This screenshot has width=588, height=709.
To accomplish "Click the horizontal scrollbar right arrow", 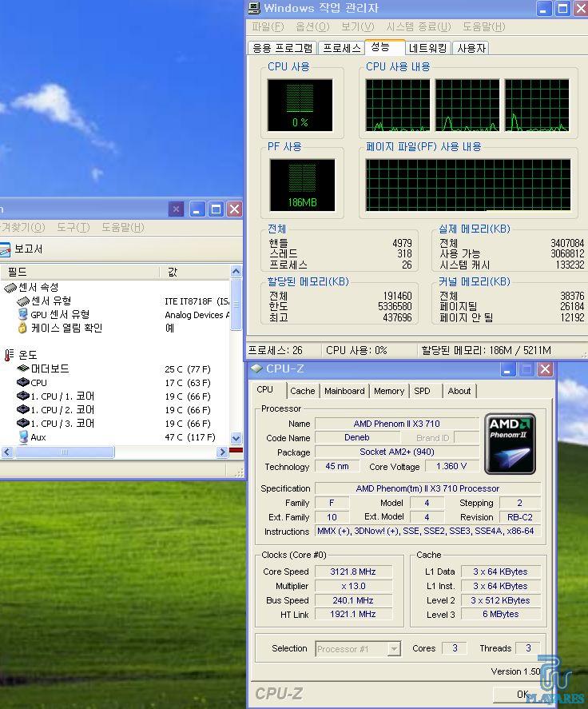I will pyautogui.click(x=222, y=452).
